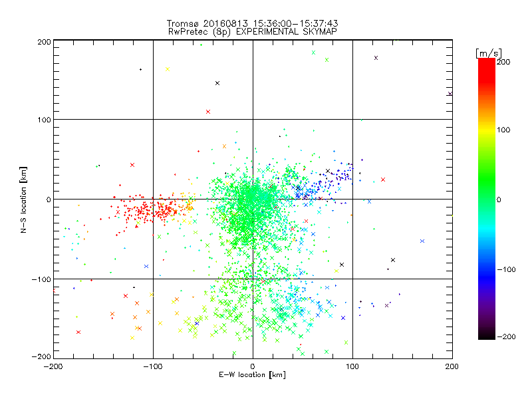Click colorbar tick label "-100"
Image resolution: width=532 pixels, height=399 pixels.
506,270
